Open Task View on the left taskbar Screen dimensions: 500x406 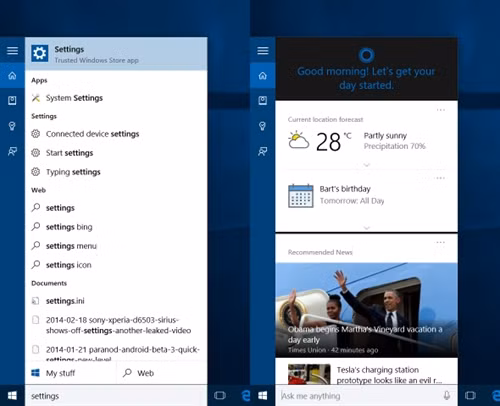220,396
